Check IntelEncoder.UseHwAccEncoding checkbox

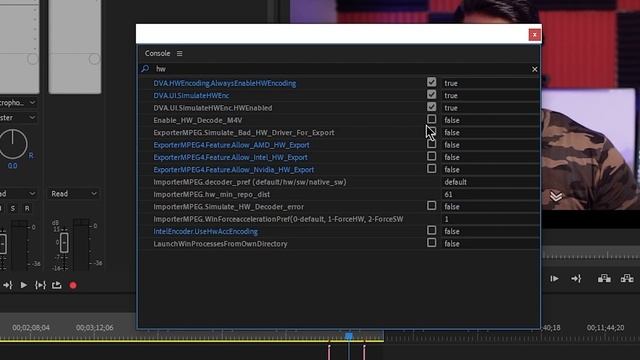coord(431,230)
